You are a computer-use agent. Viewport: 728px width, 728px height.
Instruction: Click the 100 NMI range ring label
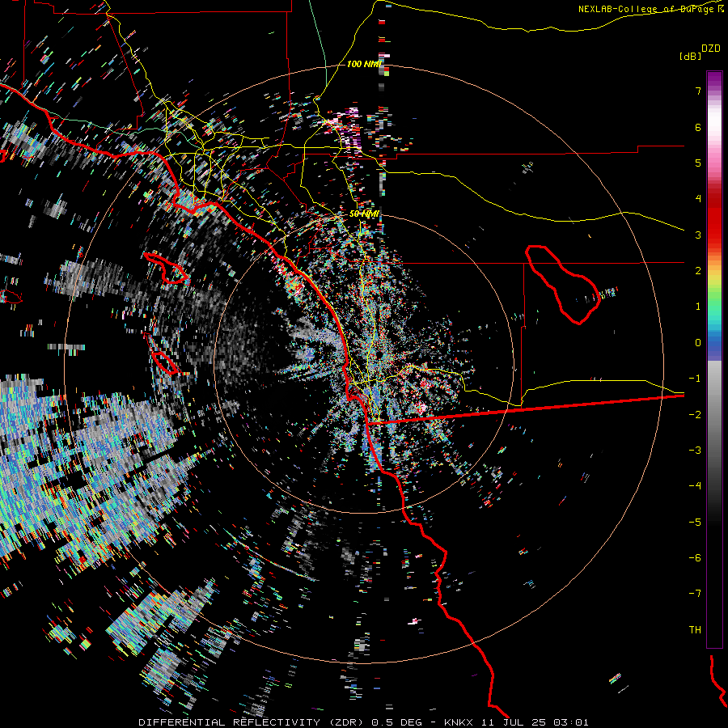click(363, 64)
